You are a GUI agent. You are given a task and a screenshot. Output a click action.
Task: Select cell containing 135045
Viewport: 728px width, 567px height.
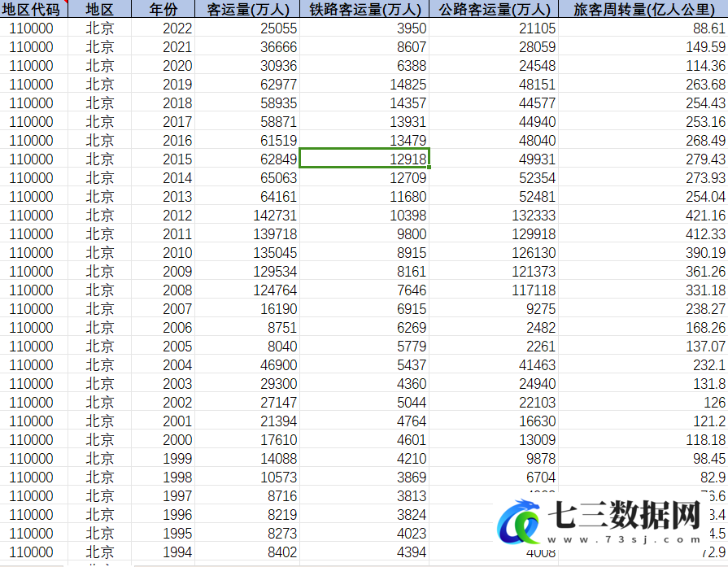[247, 252]
